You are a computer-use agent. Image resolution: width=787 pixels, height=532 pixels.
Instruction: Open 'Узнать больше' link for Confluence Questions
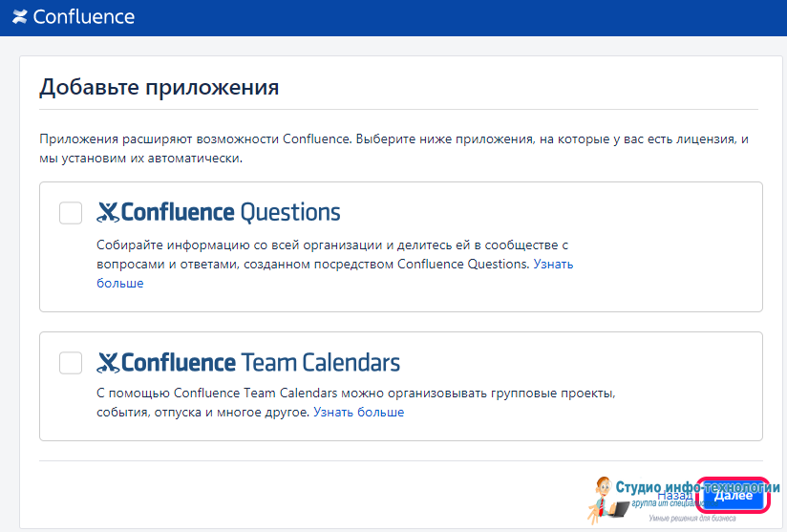coord(553,264)
